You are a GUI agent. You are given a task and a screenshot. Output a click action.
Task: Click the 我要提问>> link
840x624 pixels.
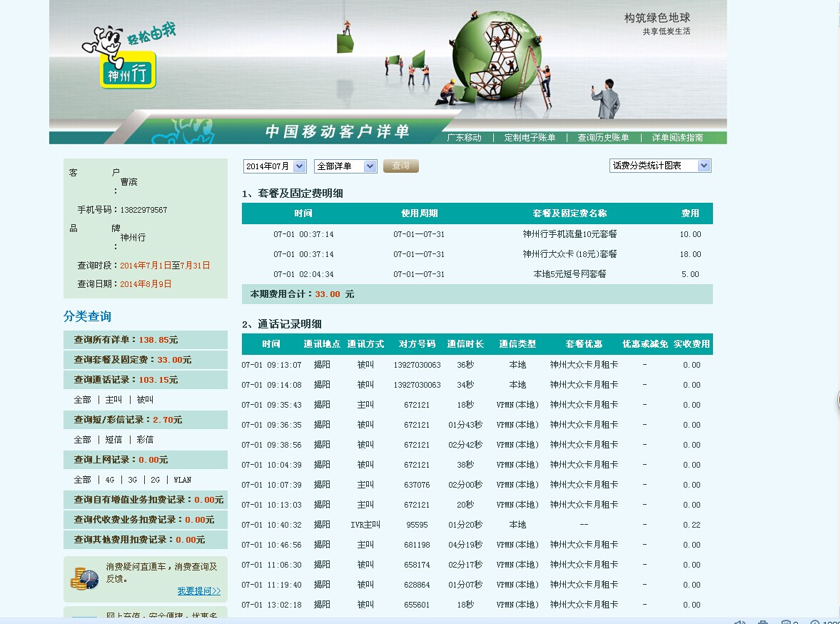(x=198, y=590)
